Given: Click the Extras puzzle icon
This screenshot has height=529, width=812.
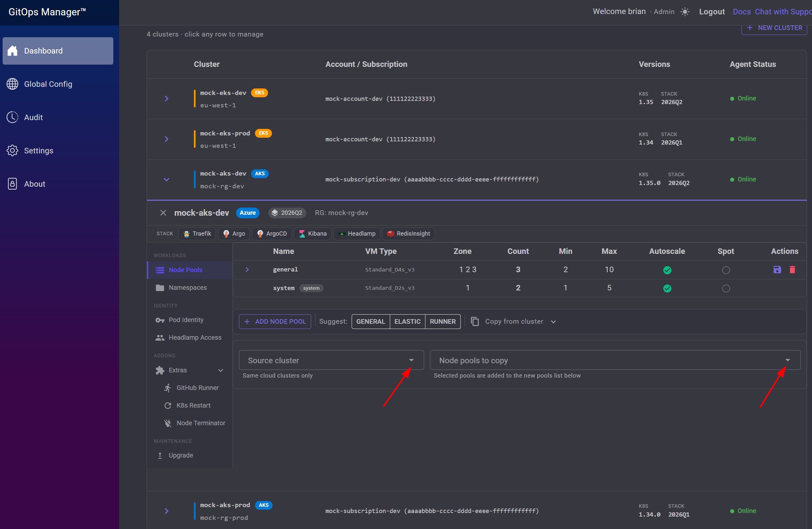Looking at the screenshot, I should pos(160,370).
